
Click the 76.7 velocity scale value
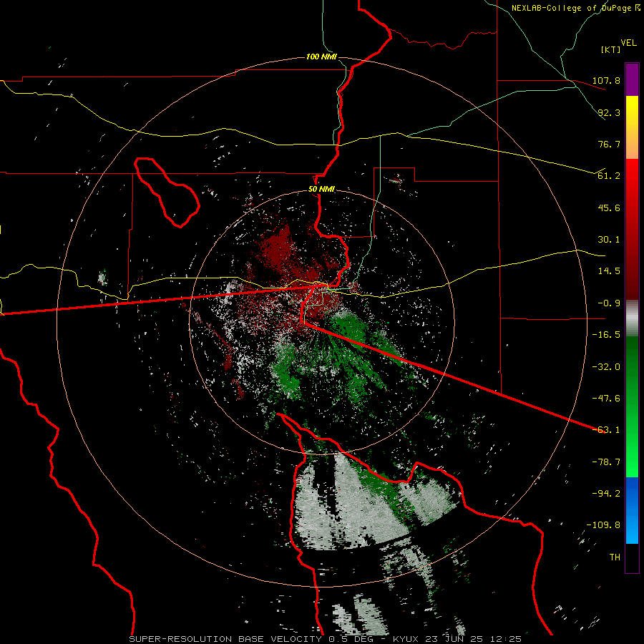click(609, 144)
